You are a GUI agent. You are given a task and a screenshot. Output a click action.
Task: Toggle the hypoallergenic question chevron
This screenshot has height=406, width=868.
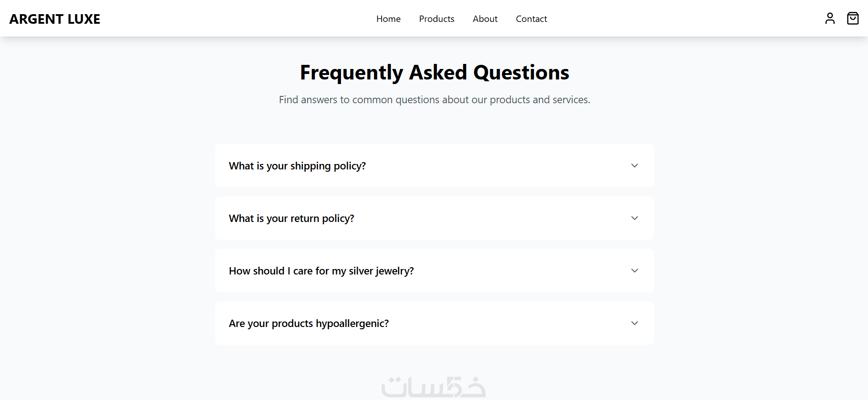pos(634,323)
